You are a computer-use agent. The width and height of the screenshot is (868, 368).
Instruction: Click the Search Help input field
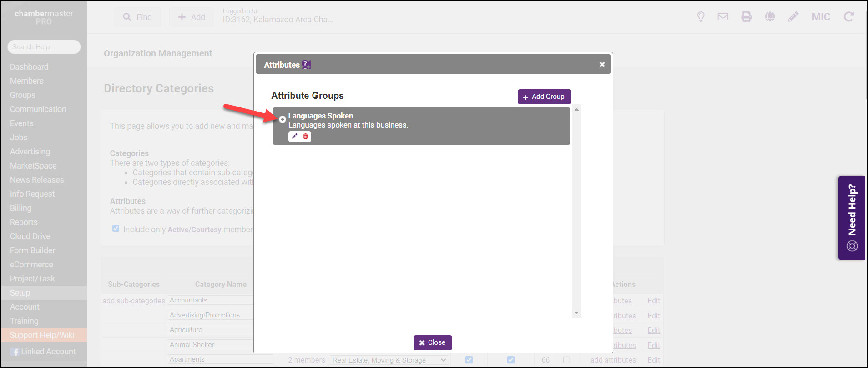(x=44, y=47)
